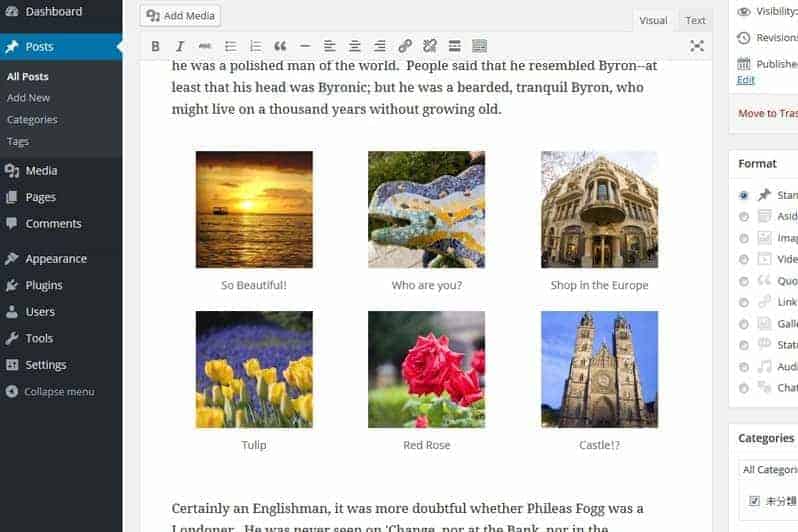Open the Categories submenu item
Screen dimensions: 798x532
(x=32, y=120)
